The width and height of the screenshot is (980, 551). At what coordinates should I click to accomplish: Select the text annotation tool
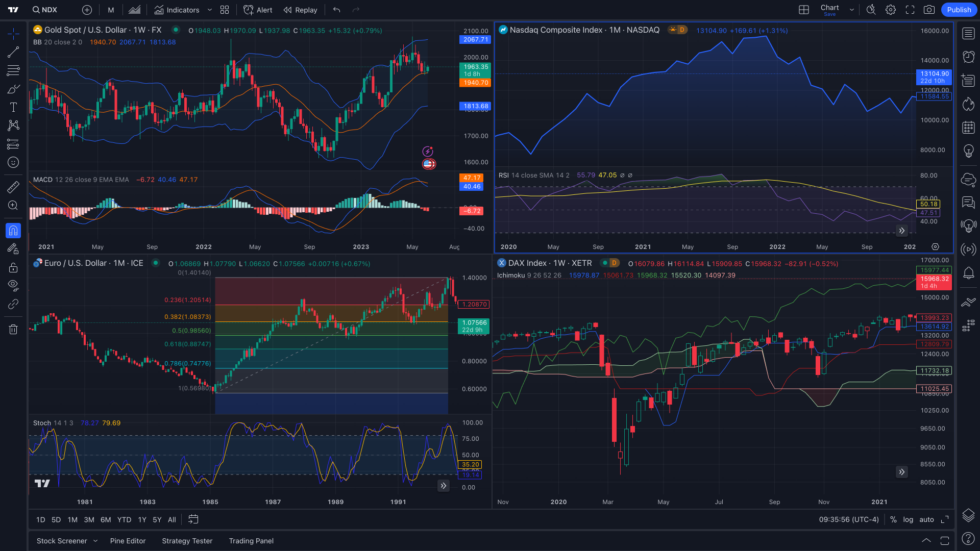tap(13, 107)
